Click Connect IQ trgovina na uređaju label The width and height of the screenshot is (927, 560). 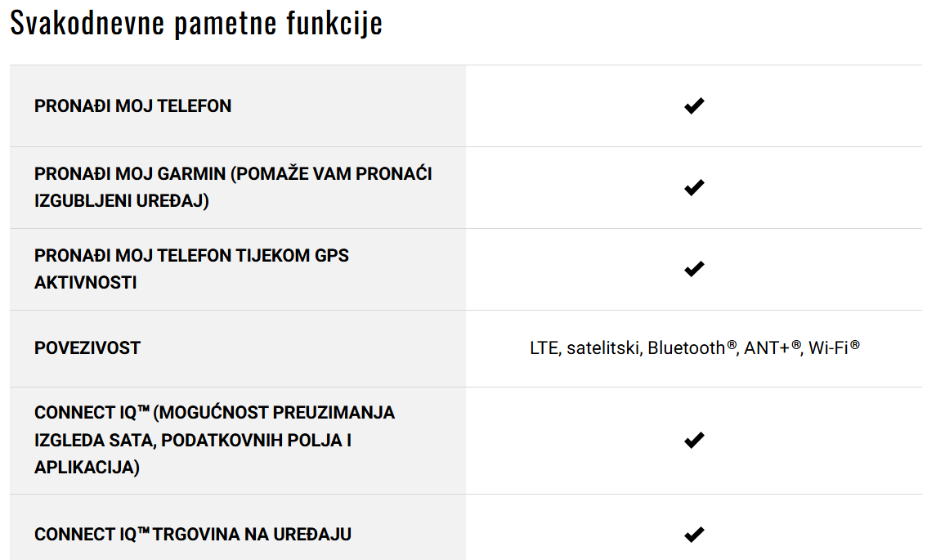coord(193,534)
